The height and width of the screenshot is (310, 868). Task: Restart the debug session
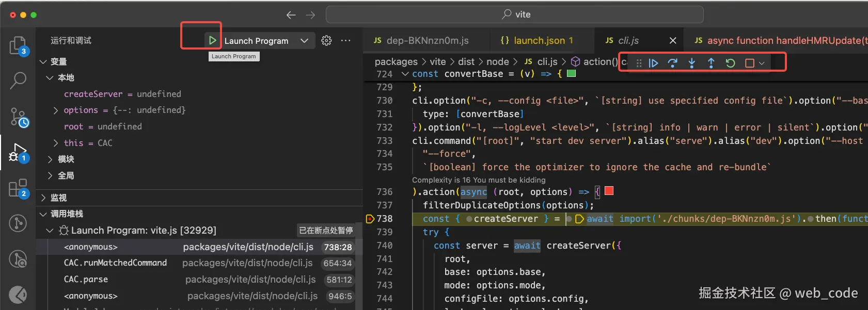[730, 63]
